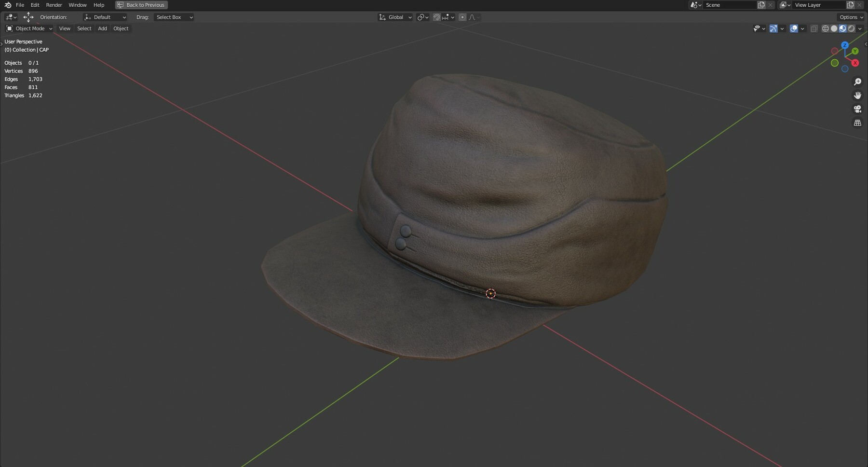Open the Add menu
The height and width of the screenshot is (467, 868).
click(x=102, y=28)
